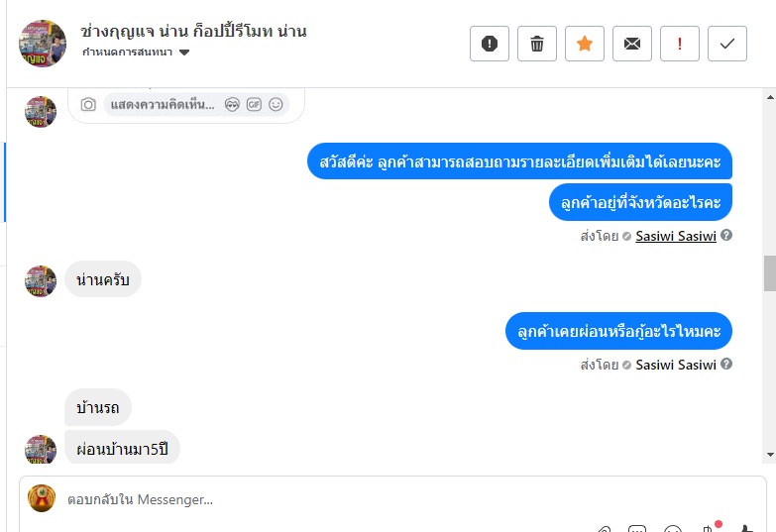The height and width of the screenshot is (532, 776).
Task: Click the ตอบกลับใน Messenger reply field
Action: pyautogui.click(x=392, y=500)
